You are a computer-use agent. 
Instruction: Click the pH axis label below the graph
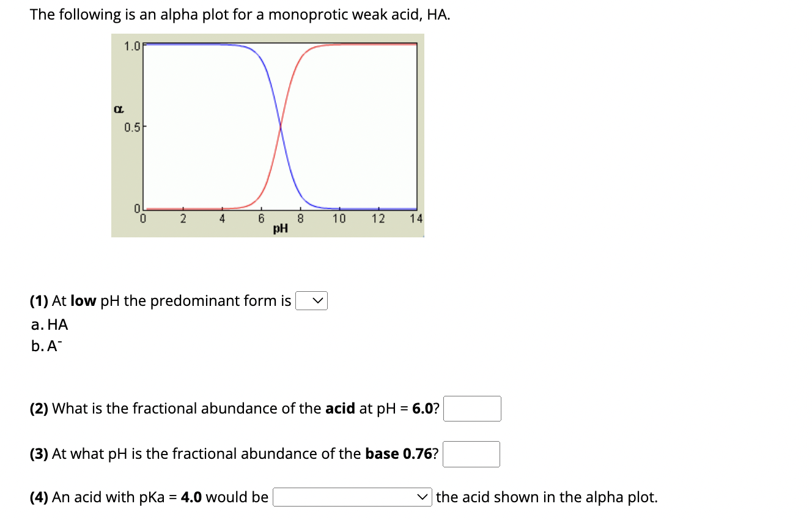pyautogui.click(x=279, y=229)
